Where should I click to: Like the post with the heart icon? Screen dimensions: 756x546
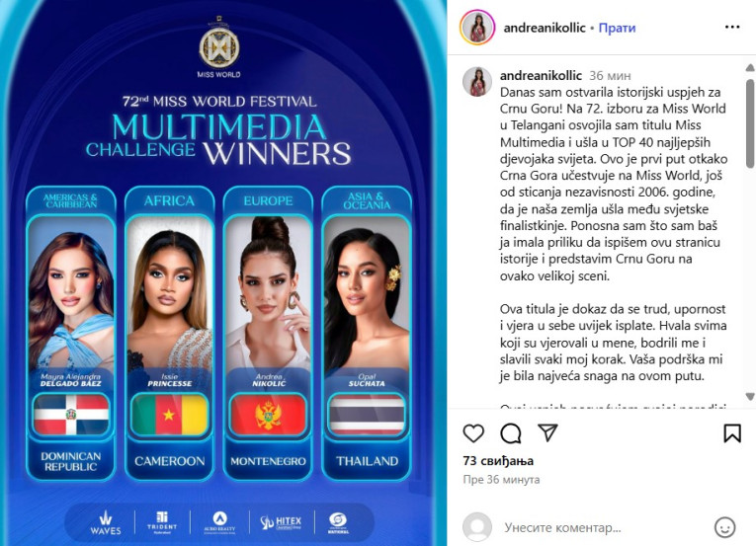click(473, 433)
